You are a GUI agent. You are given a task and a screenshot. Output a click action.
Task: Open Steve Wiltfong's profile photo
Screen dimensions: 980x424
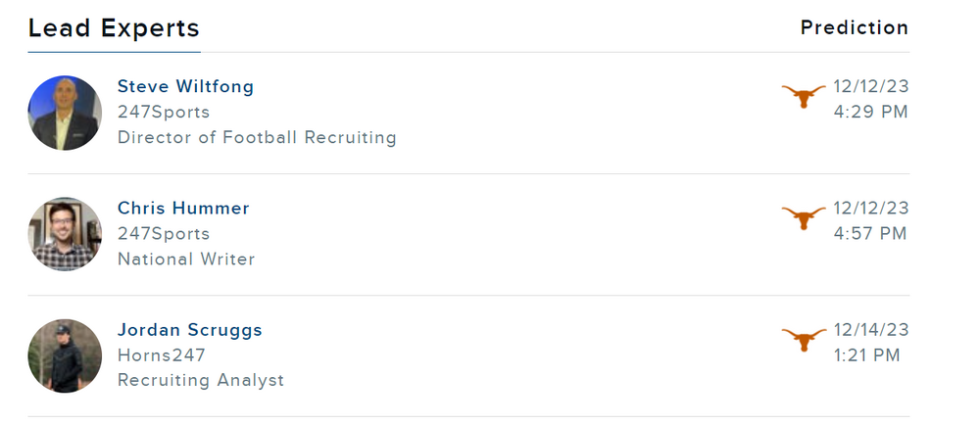coord(65,113)
